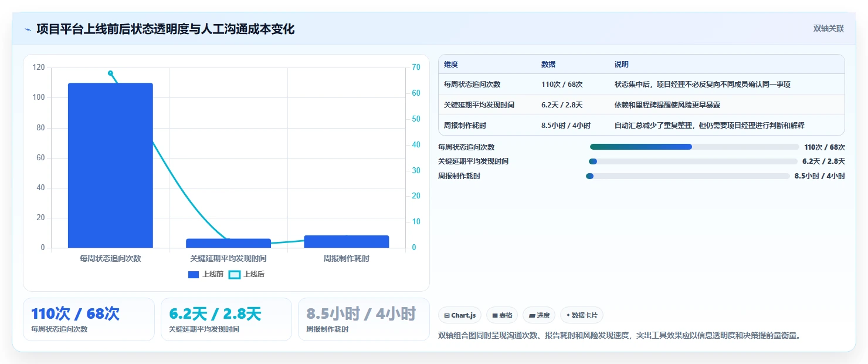Screen dimensions: 868x364
Task: Click the blue 上线前 legend color box
Action: pos(194,275)
